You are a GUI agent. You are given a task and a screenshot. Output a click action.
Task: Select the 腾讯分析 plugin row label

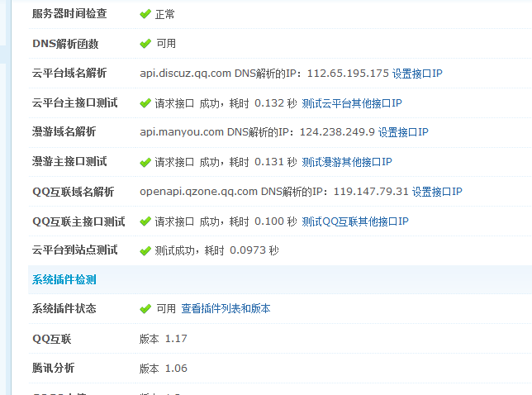[x=53, y=368]
